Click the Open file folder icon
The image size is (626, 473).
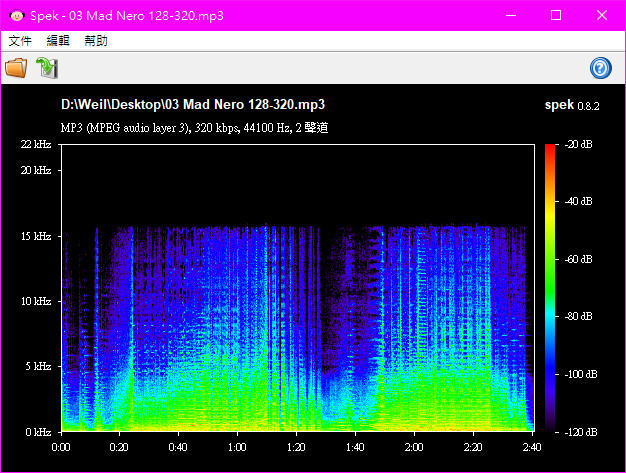point(16,68)
